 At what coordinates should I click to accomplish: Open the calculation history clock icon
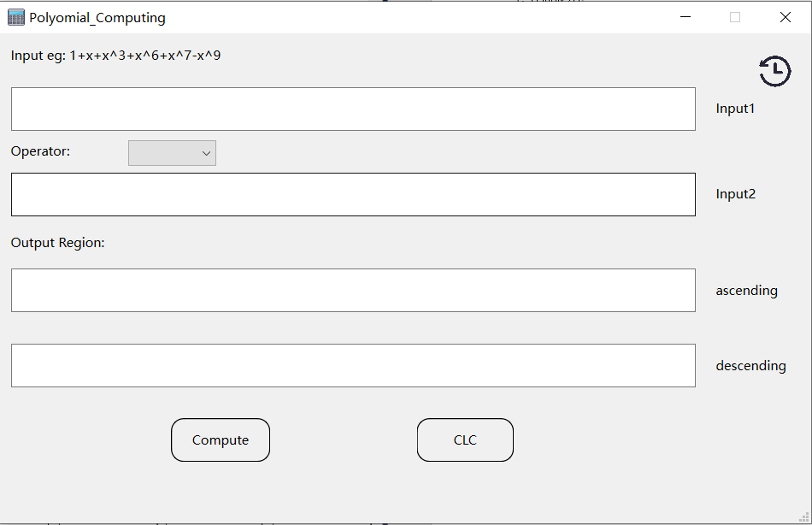(x=774, y=71)
